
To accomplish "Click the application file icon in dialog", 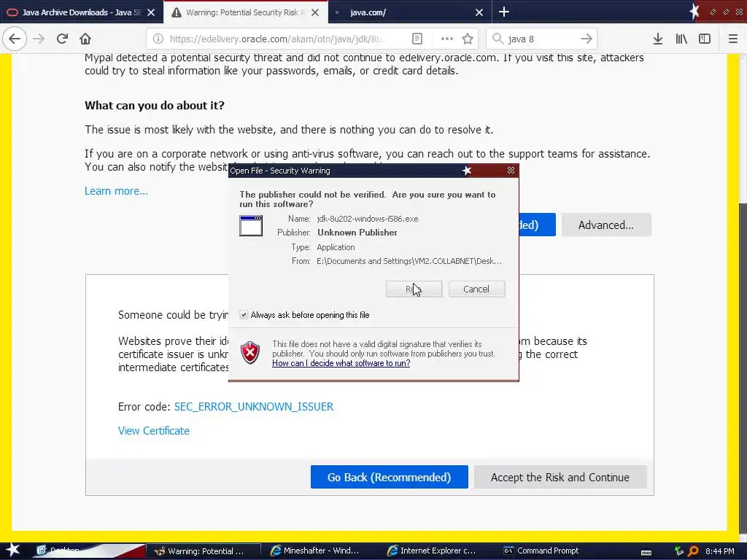I will click(251, 226).
